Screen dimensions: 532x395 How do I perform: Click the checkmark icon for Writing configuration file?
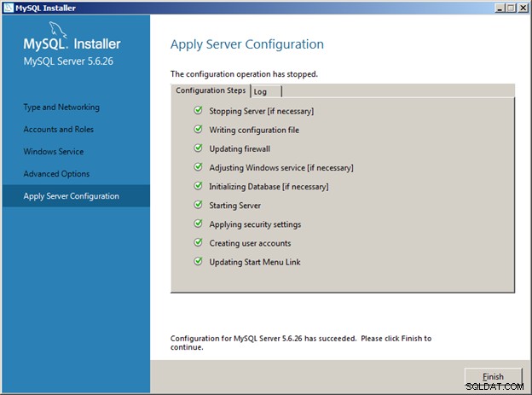198,130
